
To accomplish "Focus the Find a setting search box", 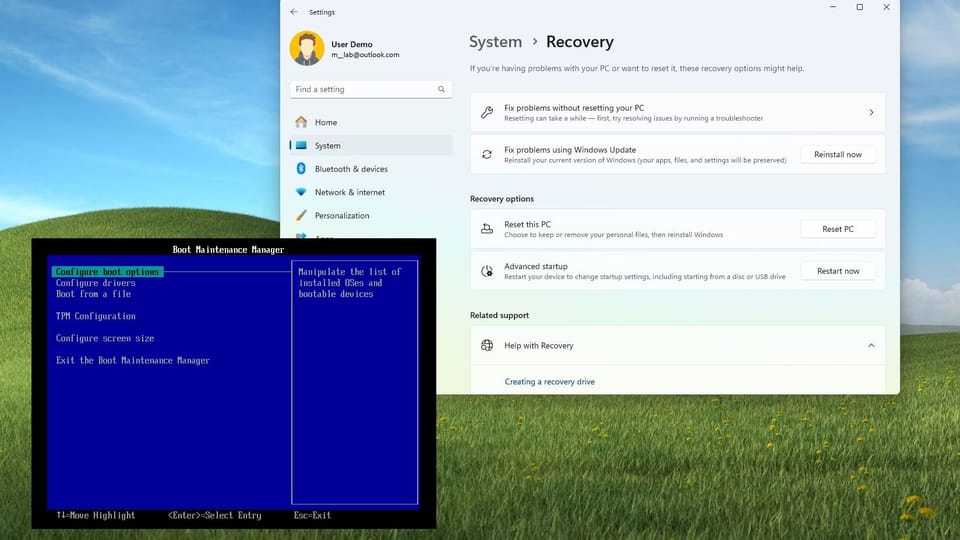I will (370, 89).
